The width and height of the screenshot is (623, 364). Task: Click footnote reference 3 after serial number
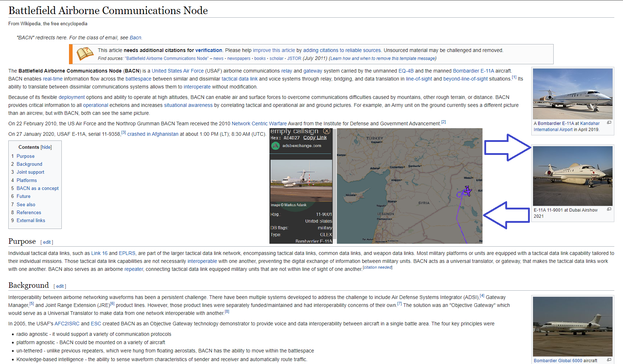click(124, 133)
